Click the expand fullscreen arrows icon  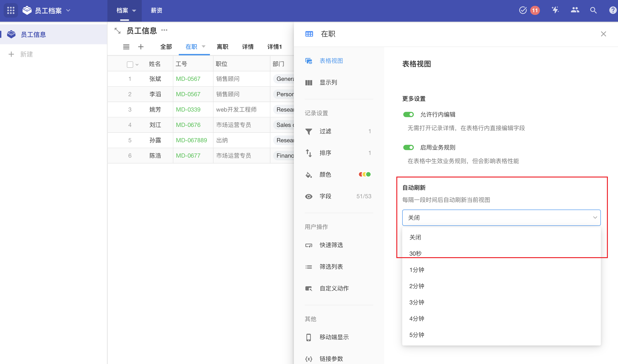pyautogui.click(x=117, y=31)
